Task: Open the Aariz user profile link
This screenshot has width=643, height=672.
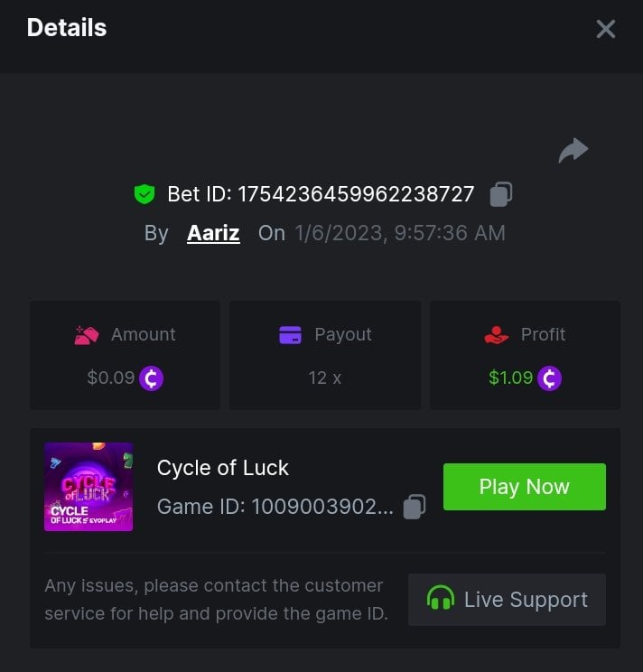Action: [x=213, y=233]
